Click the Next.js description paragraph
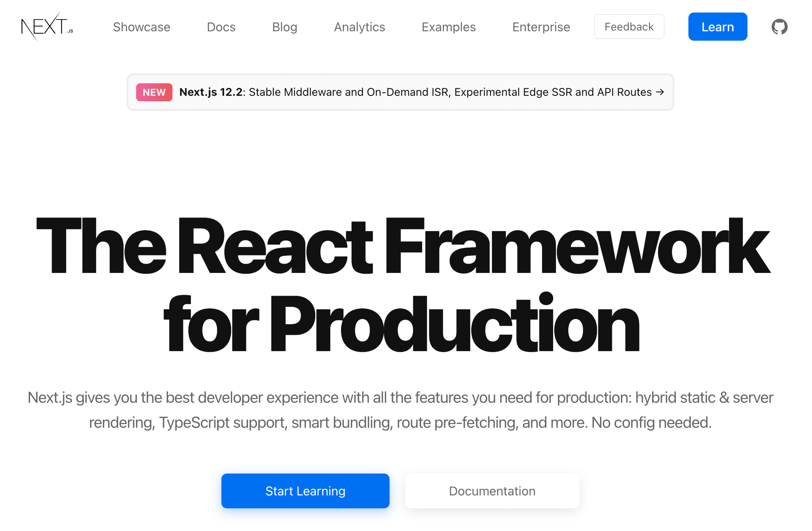The width and height of the screenshot is (812, 531). click(400, 398)
